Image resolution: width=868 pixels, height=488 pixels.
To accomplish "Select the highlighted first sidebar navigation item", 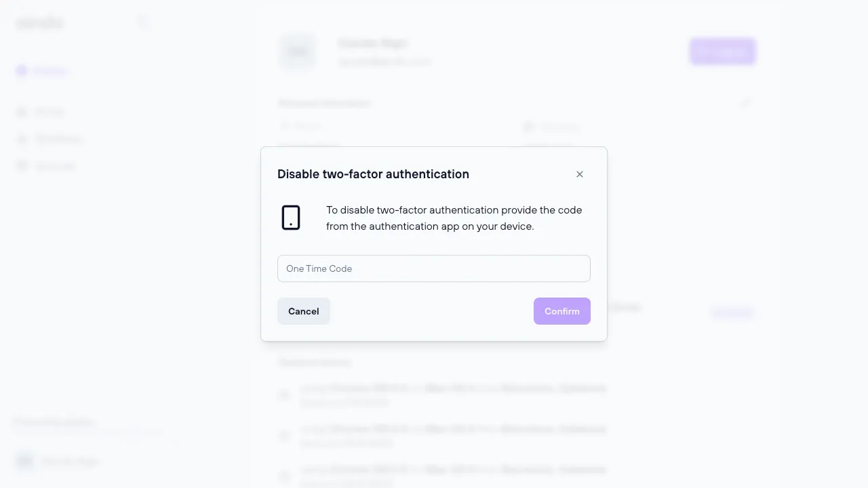I will click(42, 70).
